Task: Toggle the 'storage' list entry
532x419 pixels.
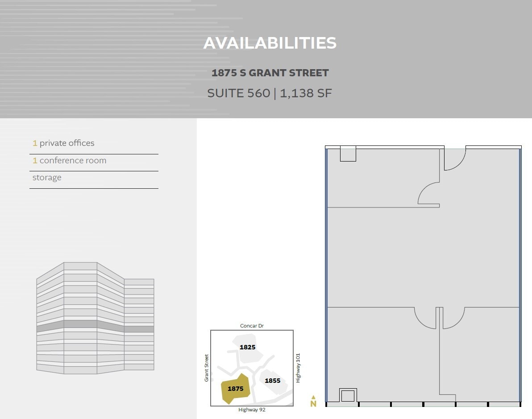Action: [x=46, y=177]
